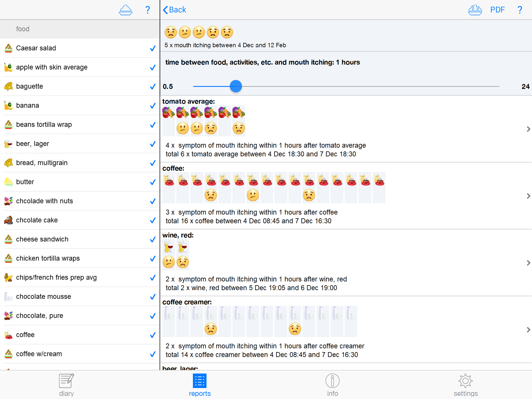The image size is (532, 399).
Task: Tap the cloud dish icon in left header
Action: click(125, 10)
